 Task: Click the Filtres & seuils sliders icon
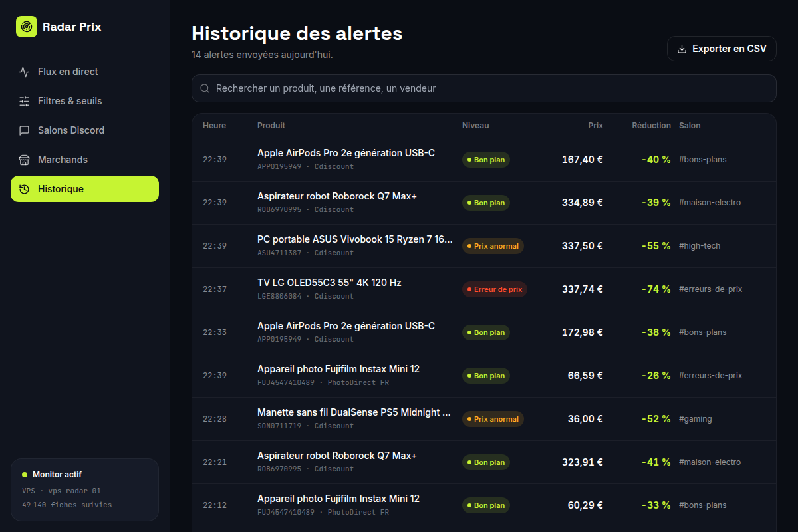tap(25, 101)
